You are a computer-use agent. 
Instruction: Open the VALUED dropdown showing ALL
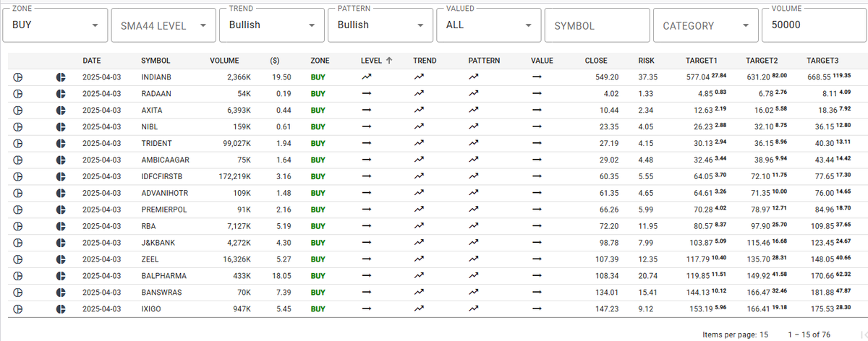(x=488, y=25)
